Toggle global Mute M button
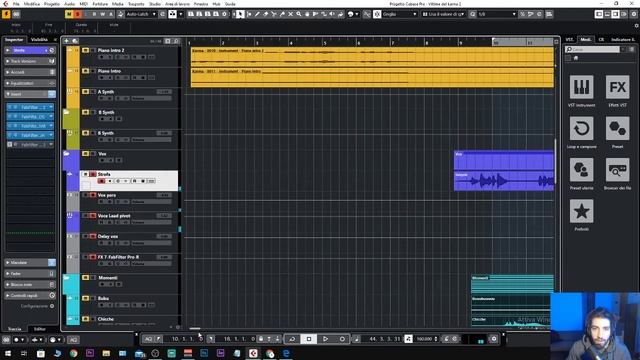The image size is (640, 360). tap(69, 14)
